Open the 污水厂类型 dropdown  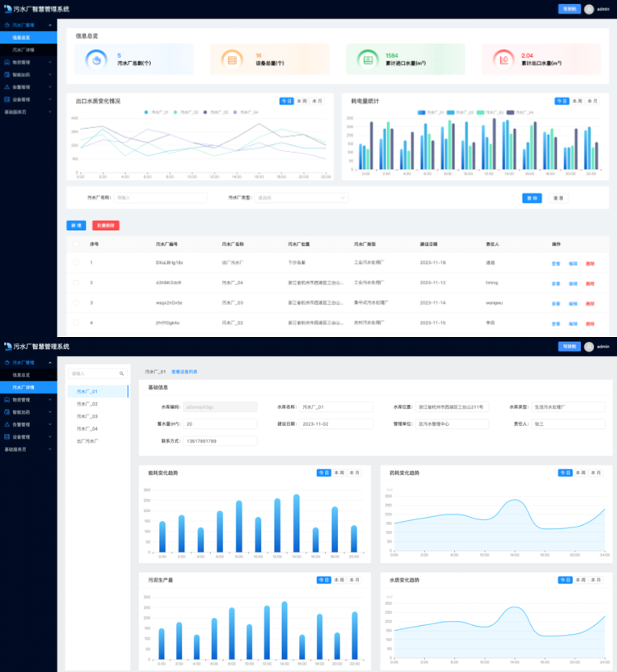(x=301, y=198)
